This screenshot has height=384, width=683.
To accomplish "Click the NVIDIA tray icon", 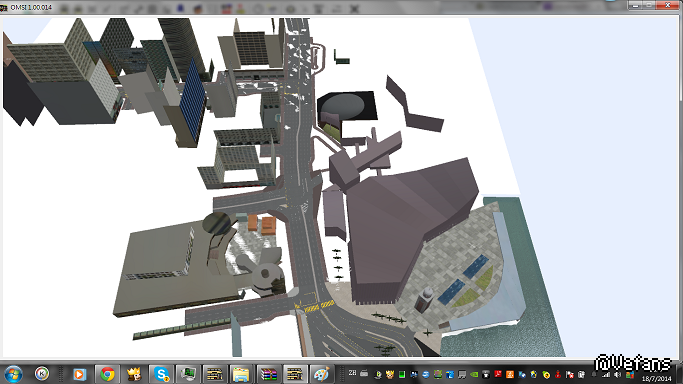I will pos(474,374).
